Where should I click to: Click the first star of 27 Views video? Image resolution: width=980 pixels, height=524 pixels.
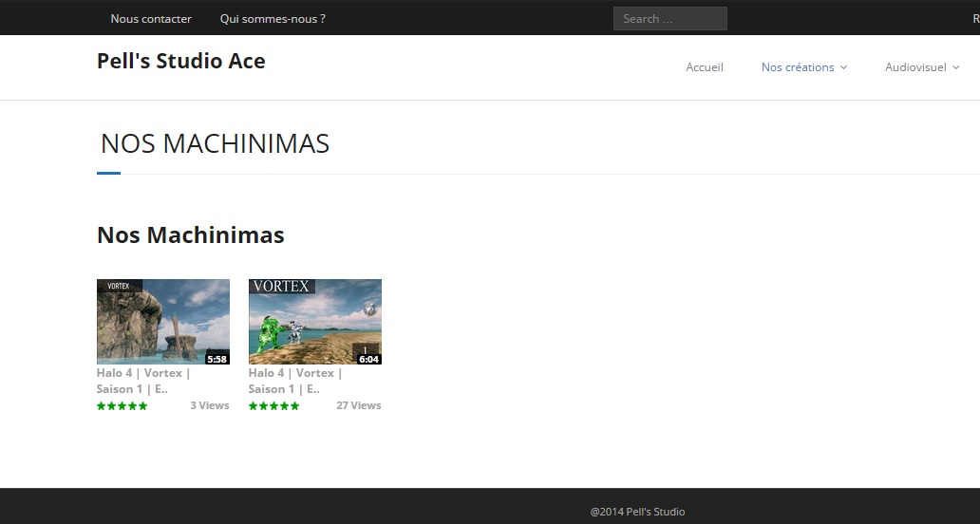(x=254, y=406)
